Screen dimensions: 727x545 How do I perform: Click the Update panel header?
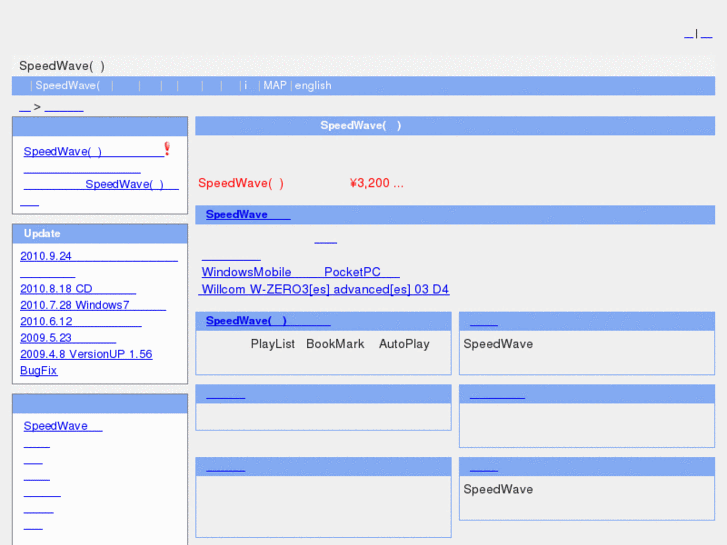point(100,234)
